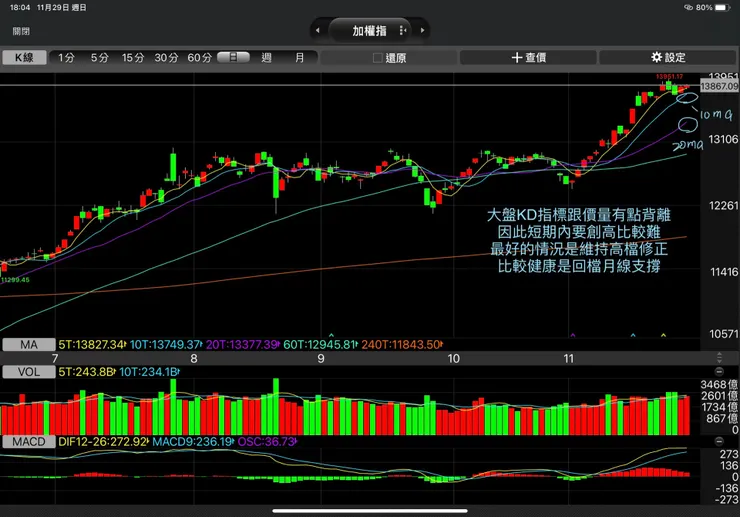Select the VOL 10T:234.1B value

pyautogui.click(x=149, y=372)
